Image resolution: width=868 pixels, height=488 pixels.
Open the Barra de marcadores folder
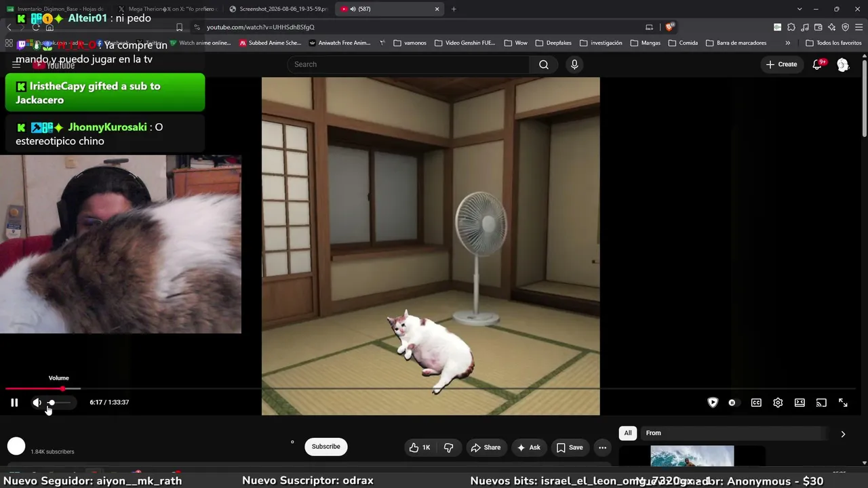(x=736, y=43)
